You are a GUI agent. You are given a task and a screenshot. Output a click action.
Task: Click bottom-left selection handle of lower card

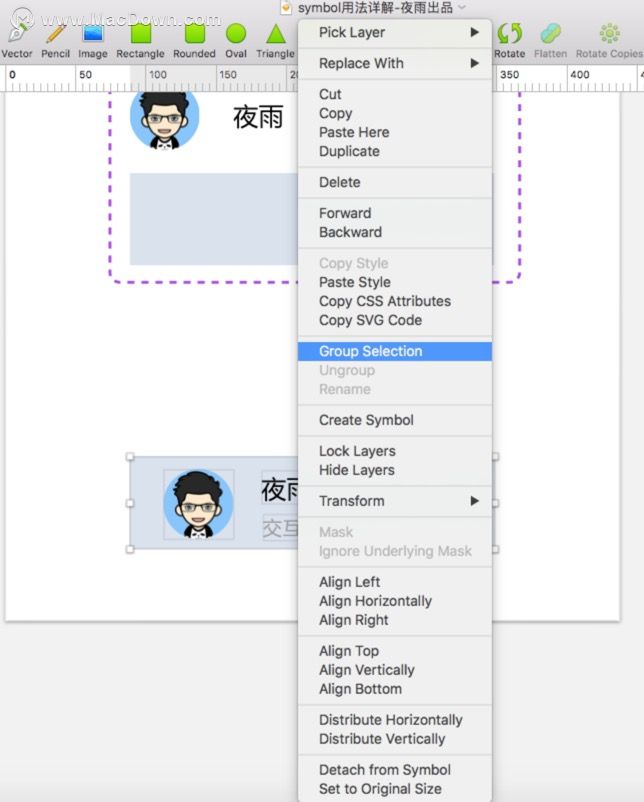click(130, 549)
